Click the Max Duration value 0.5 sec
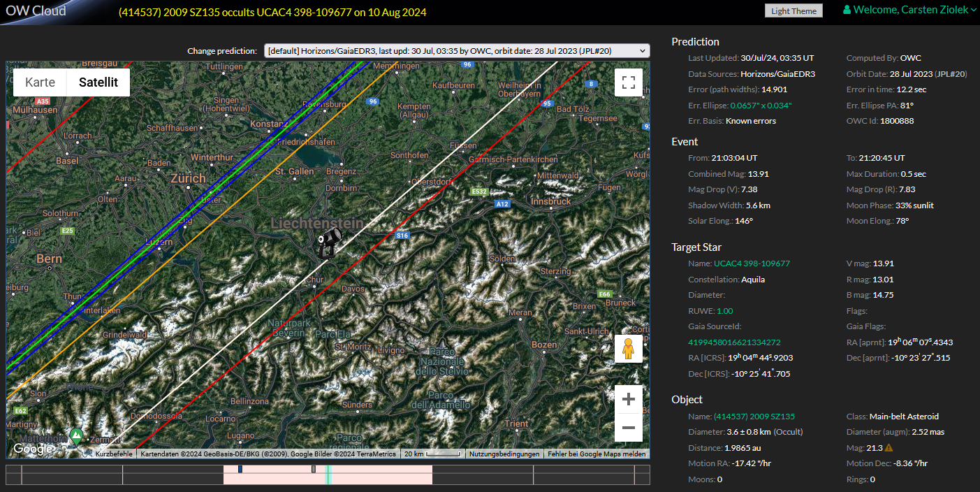Image resolution: width=980 pixels, height=492 pixels. 913,174
